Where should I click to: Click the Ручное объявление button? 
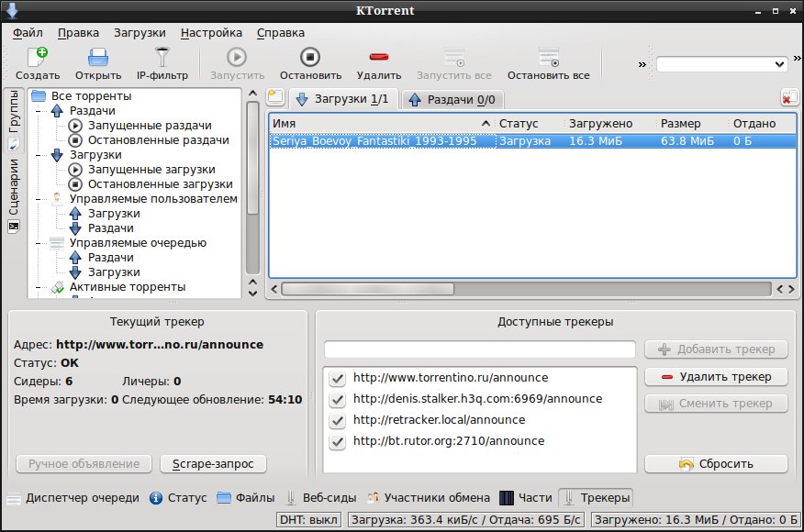pos(84,464)
